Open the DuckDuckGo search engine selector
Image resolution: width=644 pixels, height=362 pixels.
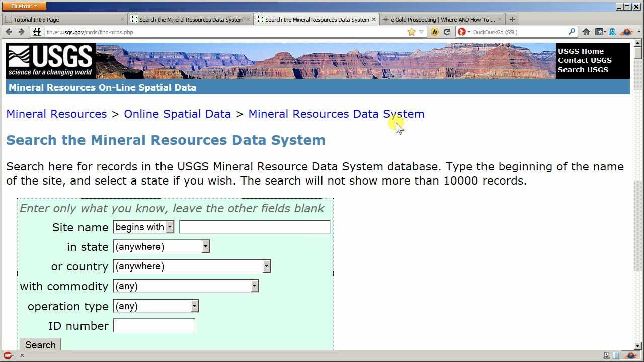pos(464,32)
